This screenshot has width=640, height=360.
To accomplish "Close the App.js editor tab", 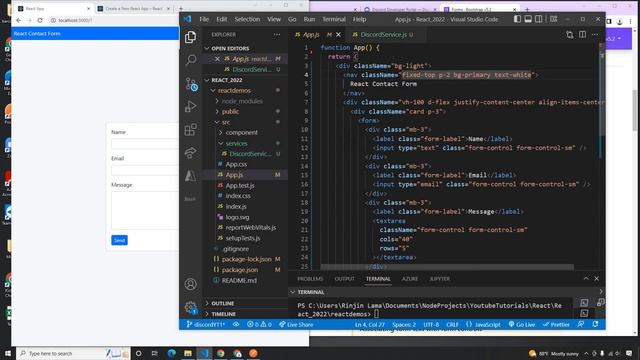I will 338,35.
